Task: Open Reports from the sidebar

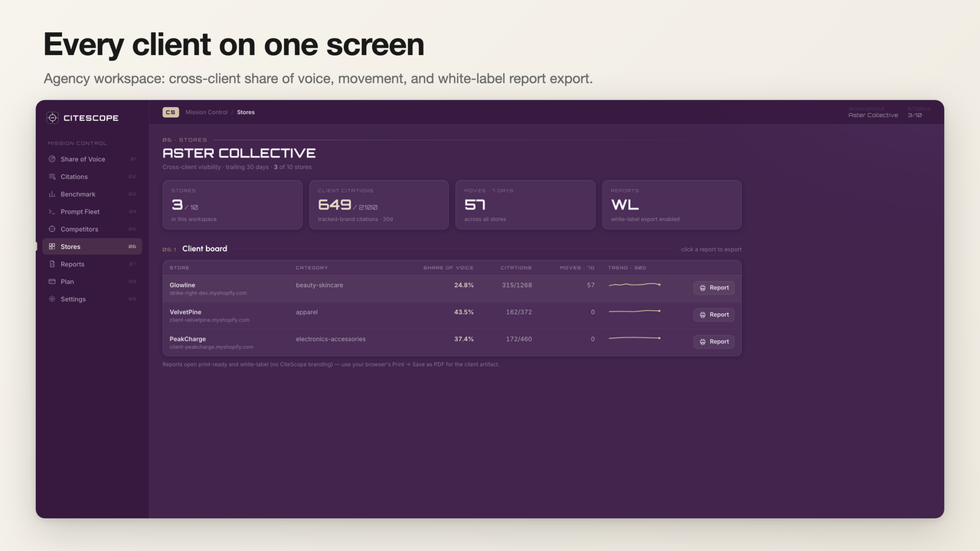Action: [x=92, y=264]
